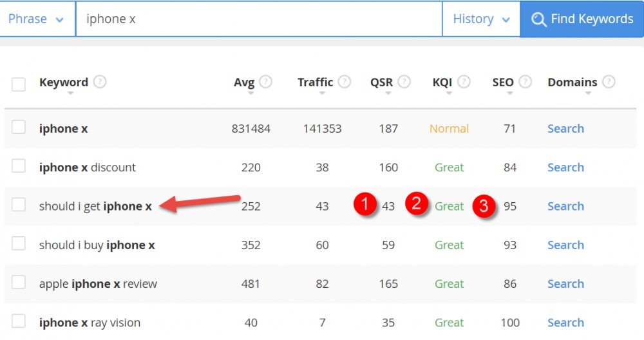Screen dimensions: 644x340
Task: Click the SEO value 93
Action: pyautogui.click(x=509, y=245)
